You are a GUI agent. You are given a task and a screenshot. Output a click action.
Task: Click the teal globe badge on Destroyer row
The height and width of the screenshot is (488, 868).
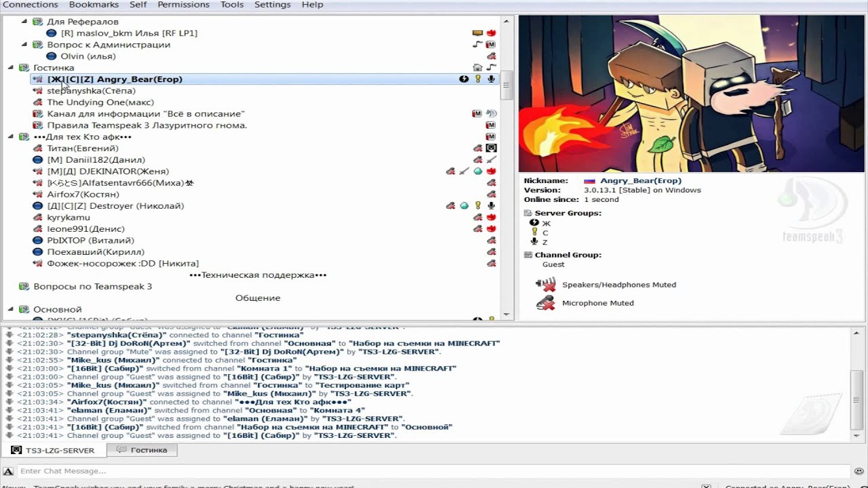464,206
